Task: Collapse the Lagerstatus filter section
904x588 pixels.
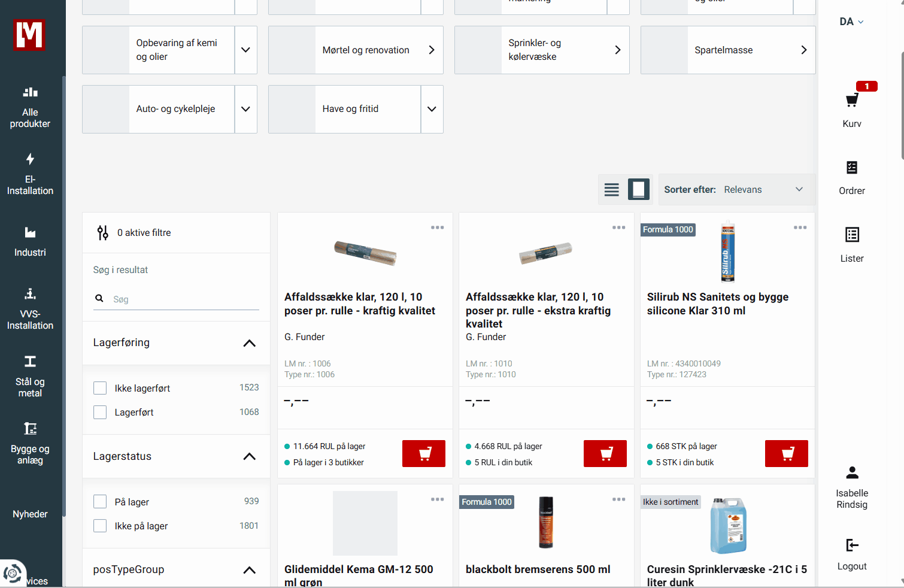Action: click(x=249, y=457)
